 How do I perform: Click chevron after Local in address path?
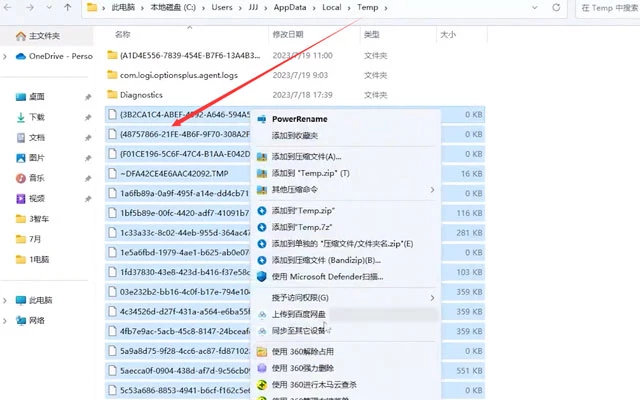[349, 8]
